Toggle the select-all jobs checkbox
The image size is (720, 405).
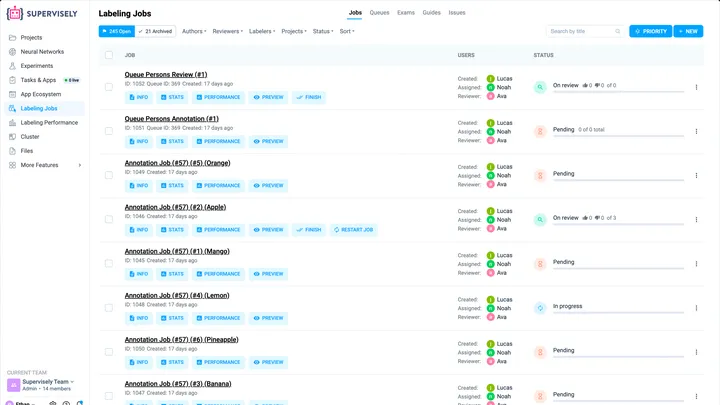click(109, 55)
